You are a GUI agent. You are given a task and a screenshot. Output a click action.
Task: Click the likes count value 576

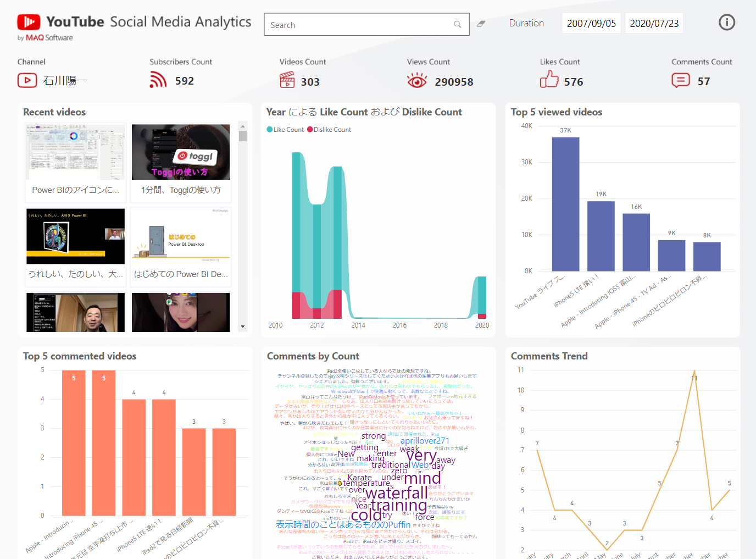pyautogui.click(x=574, y=82)
